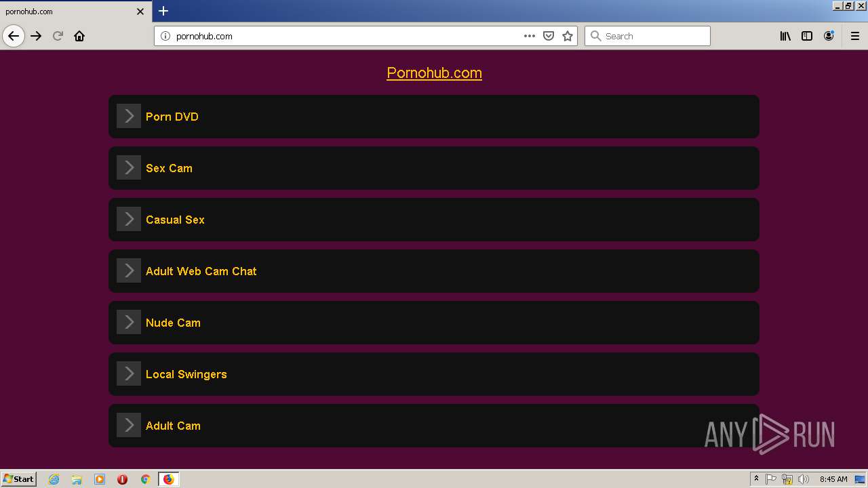Expand arrow next to Sex Cam
Viewport: 868px width, 488px height.
129,167
